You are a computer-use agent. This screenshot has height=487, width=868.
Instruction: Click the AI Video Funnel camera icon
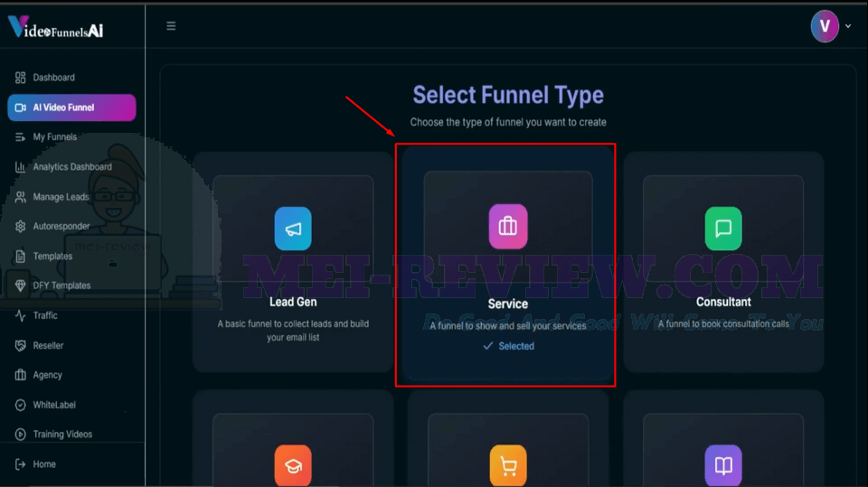[x=21, y=108]
